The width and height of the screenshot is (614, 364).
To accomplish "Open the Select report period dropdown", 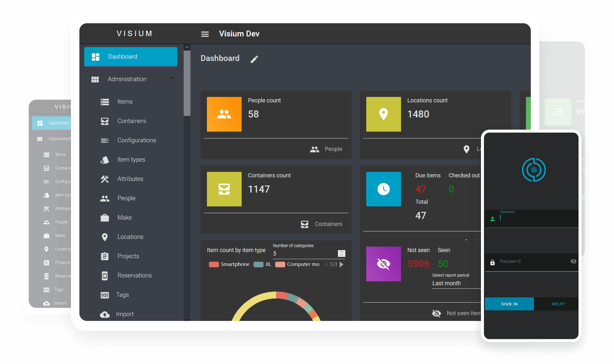I will (457, 283).
